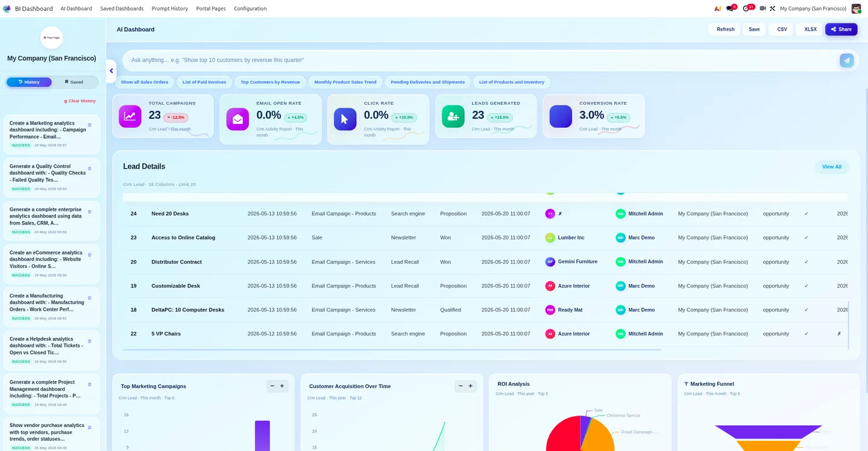Click View All in Lead Details
868x451 pixels.
pos(832,167)
